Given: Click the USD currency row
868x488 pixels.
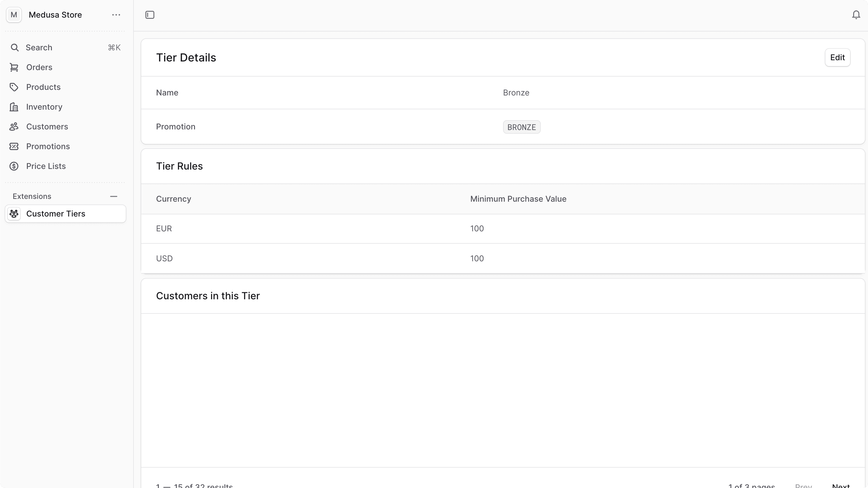Looking at the screenshot, I should (164, 258).
